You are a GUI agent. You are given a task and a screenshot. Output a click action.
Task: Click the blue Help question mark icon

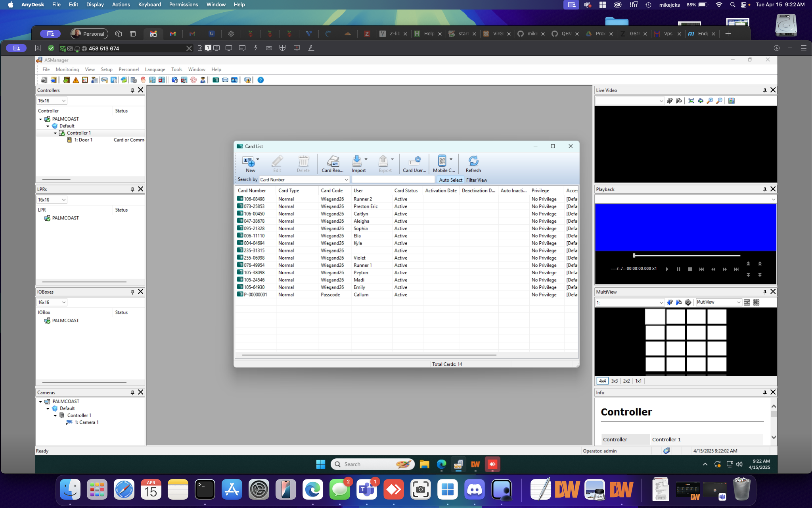point(260,80)
